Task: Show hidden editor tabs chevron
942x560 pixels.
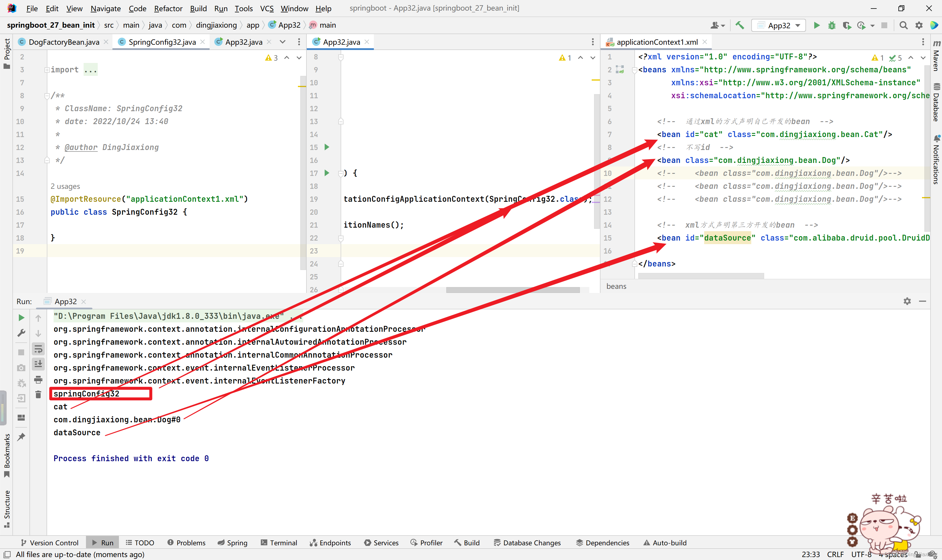Action: click(283, 42)
